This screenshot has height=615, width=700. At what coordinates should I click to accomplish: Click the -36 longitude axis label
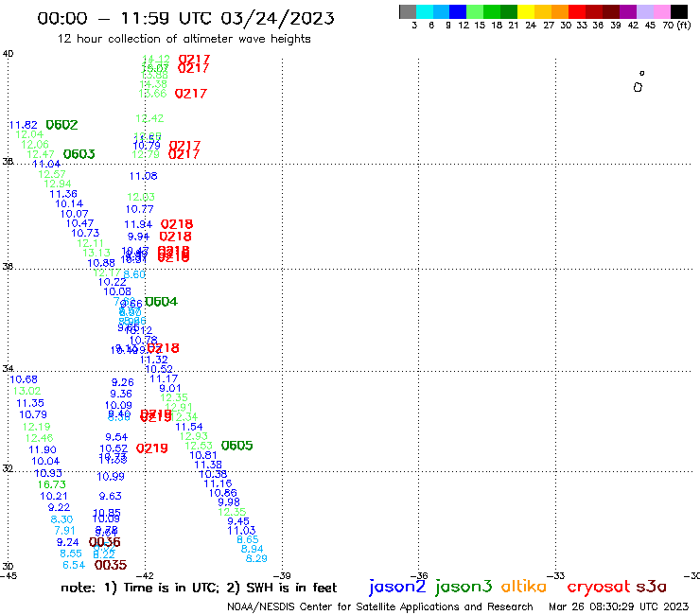pos(419,576)
